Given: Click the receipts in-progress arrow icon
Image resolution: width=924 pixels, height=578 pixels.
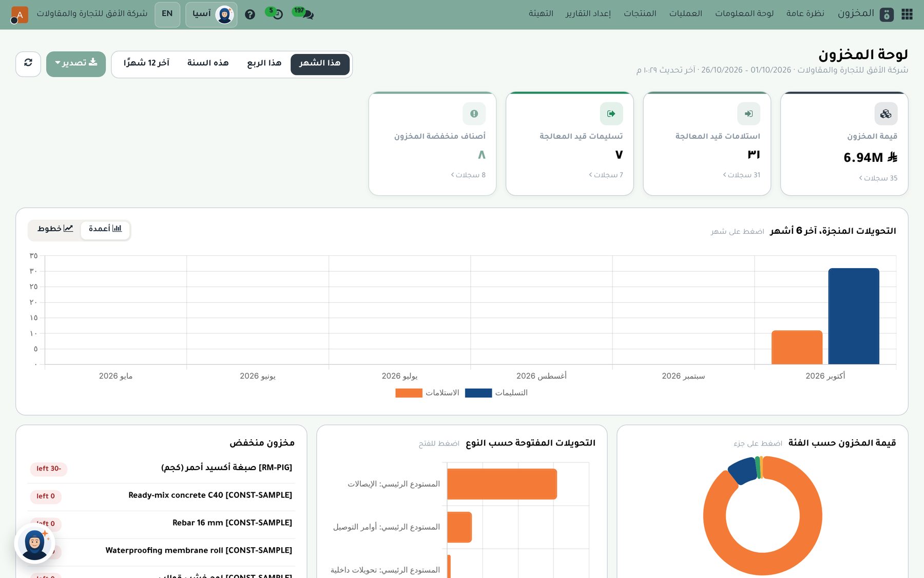Looking at the screenshot, I should pyautogui.click(x=748, y=114).
